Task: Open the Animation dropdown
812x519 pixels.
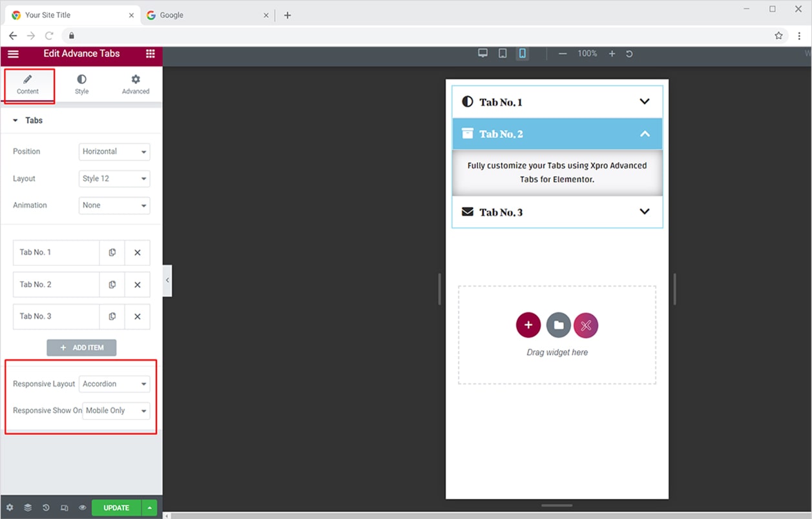Action: [x=114, y=205]
